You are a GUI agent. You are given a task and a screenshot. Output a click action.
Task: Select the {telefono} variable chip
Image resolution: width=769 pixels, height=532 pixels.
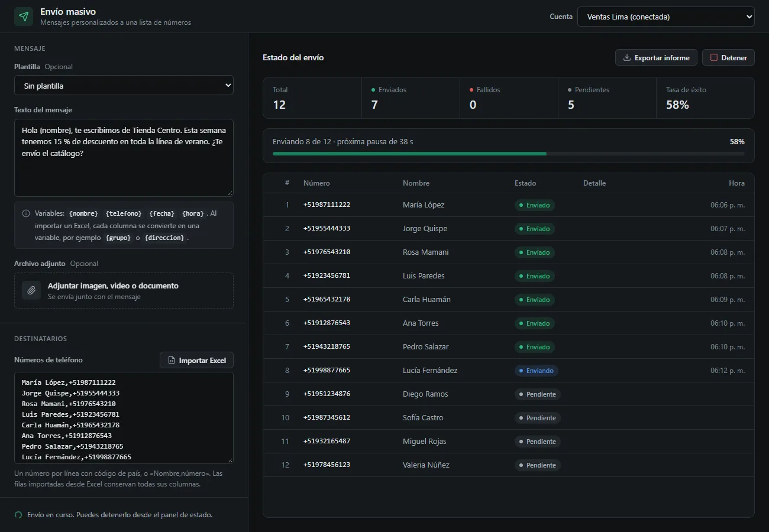coord(124,213)
